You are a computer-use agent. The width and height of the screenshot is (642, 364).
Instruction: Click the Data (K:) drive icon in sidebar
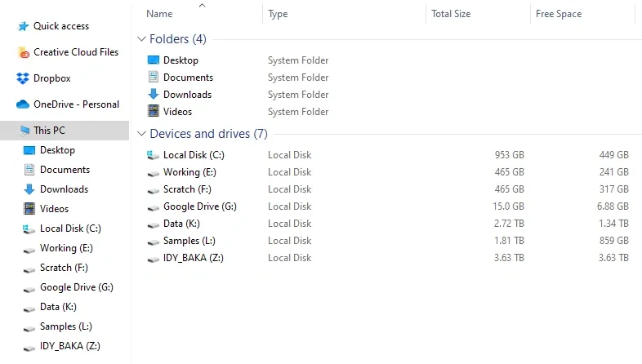pyautogui.click(x=29, y=309)
